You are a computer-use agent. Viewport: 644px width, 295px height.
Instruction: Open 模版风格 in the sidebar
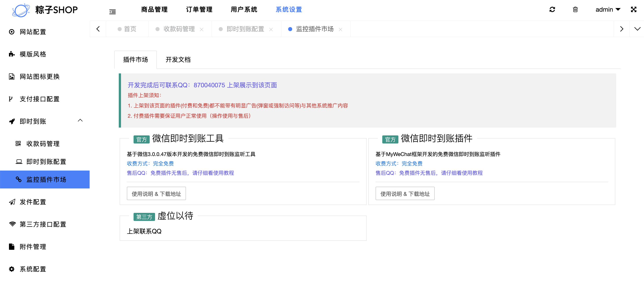pyautogui.click(x=45, y=54)
